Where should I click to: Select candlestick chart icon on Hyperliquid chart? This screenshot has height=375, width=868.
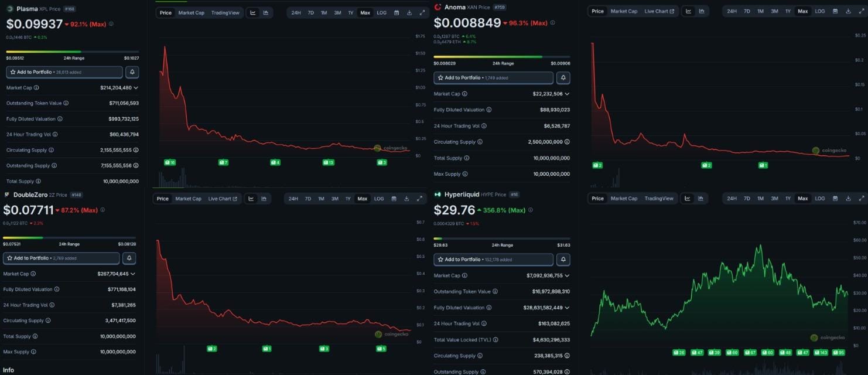pyautogui.click(x=702, y=199)
